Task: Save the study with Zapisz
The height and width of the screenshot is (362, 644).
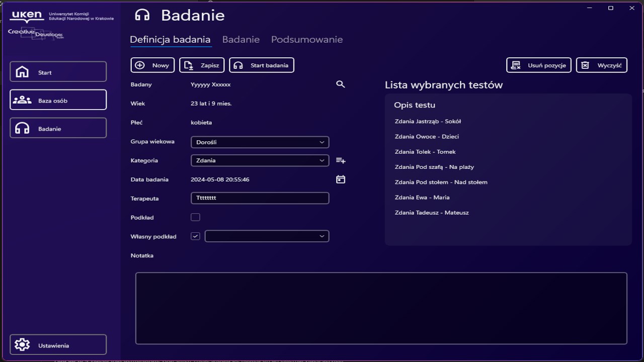Action: tap(202, 65)
